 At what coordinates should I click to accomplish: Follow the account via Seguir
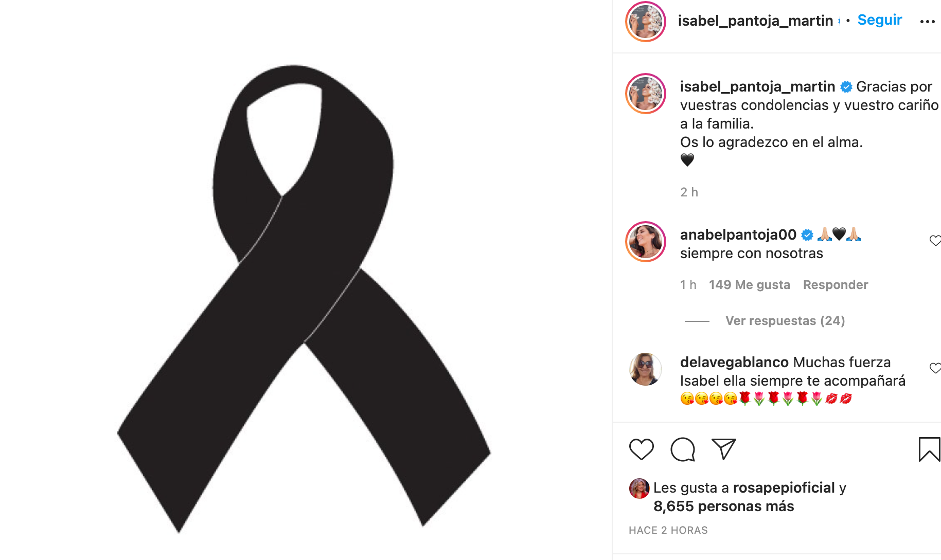pyautogui.click(x=879, y=20)
